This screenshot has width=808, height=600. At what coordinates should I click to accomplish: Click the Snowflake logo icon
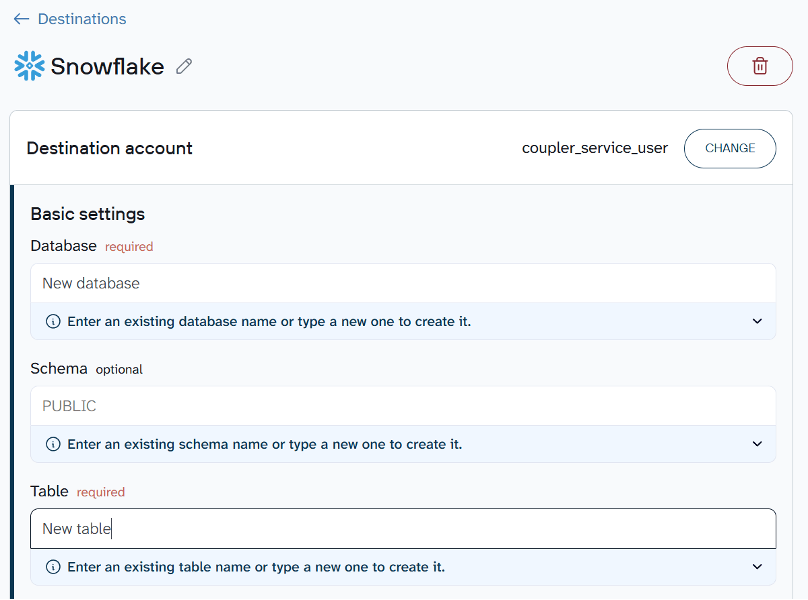pyautogui.click(x=28, y=66)
